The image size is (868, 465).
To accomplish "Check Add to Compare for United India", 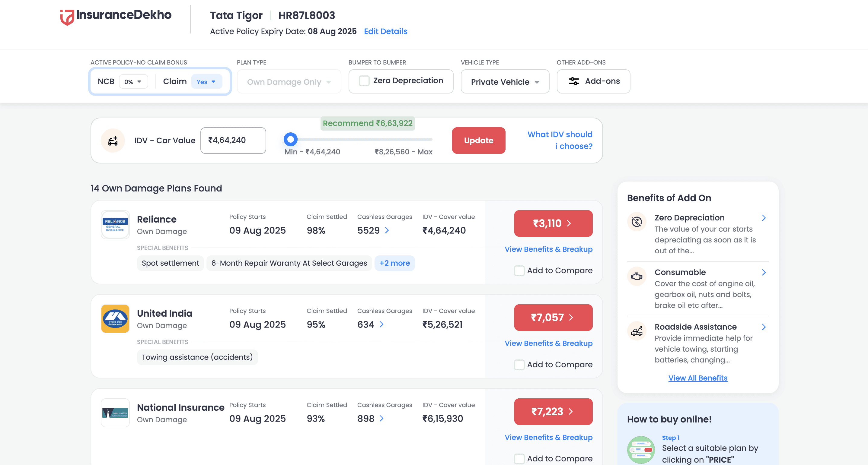I will (519, 365).
